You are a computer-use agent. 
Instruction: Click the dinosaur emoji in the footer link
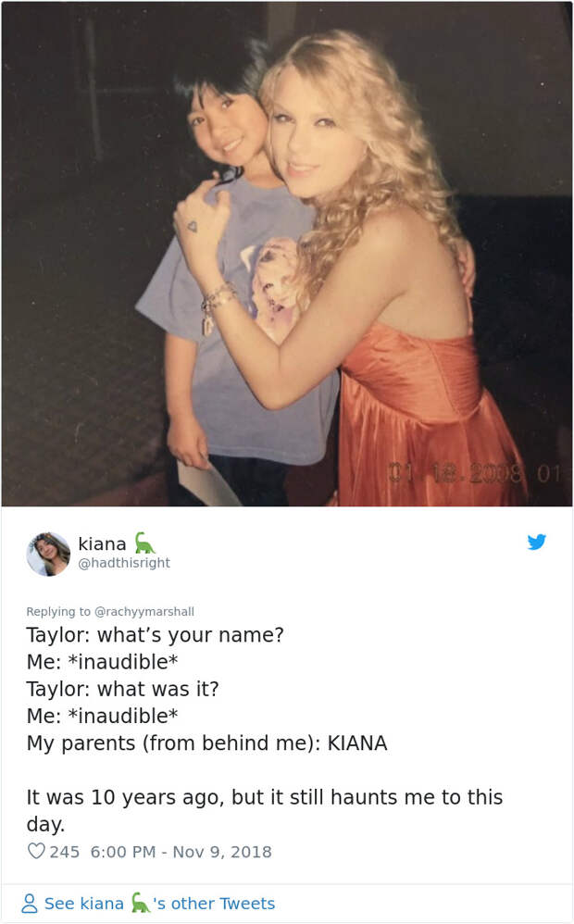point(140,902)
